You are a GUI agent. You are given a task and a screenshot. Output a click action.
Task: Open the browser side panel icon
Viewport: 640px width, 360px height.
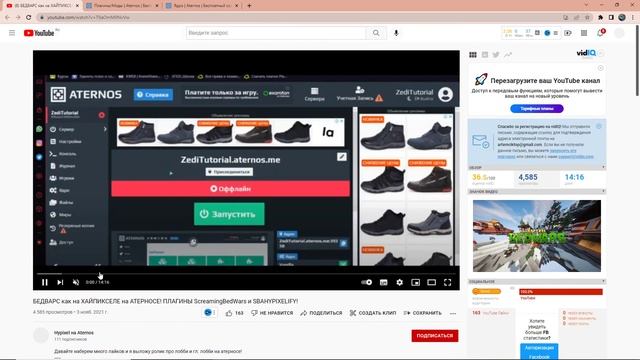click(611, 18)
